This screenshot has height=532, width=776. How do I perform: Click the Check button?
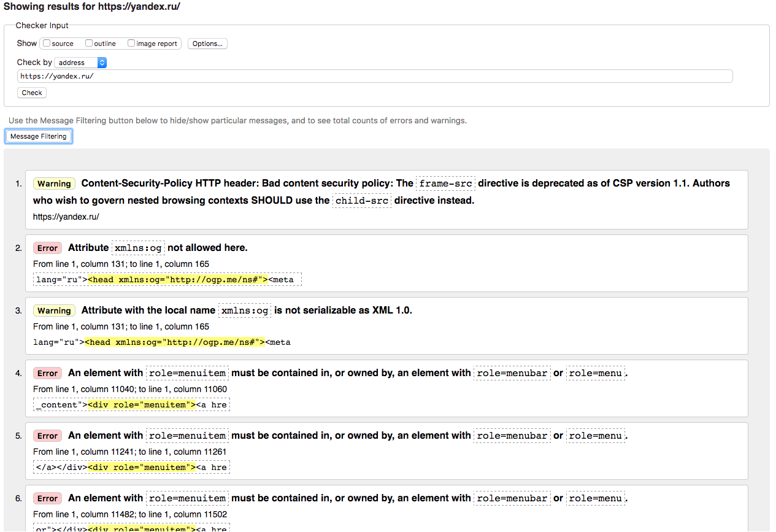click(x=32, y=93)
